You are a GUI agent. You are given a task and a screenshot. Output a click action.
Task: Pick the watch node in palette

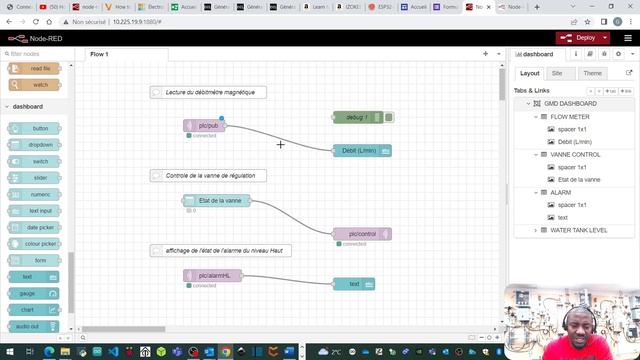(34, 85)
